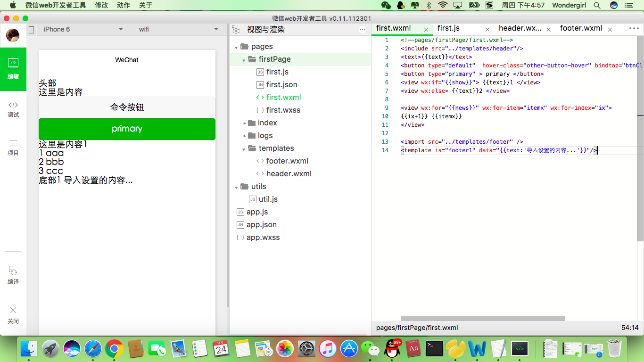Open iTunes from the Dock
Image resolution: width=644 pixels, height=362 pixels.
pos(328,349)
